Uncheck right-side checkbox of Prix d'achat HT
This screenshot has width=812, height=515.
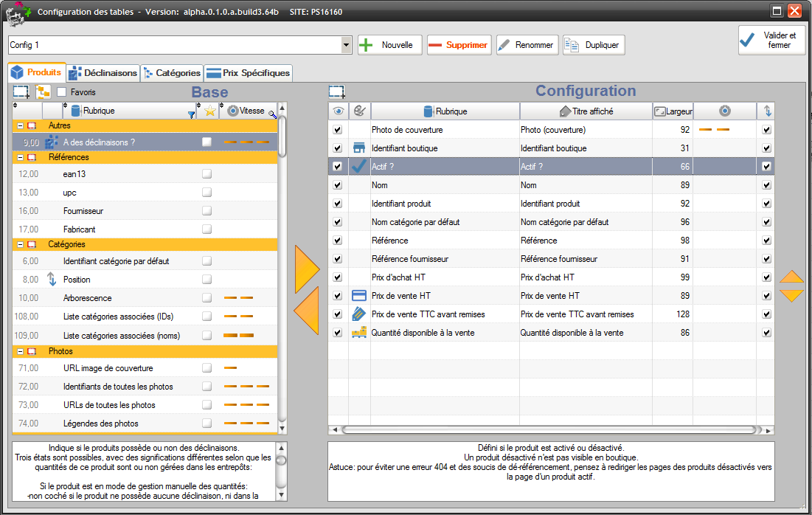tap(766, 277)
